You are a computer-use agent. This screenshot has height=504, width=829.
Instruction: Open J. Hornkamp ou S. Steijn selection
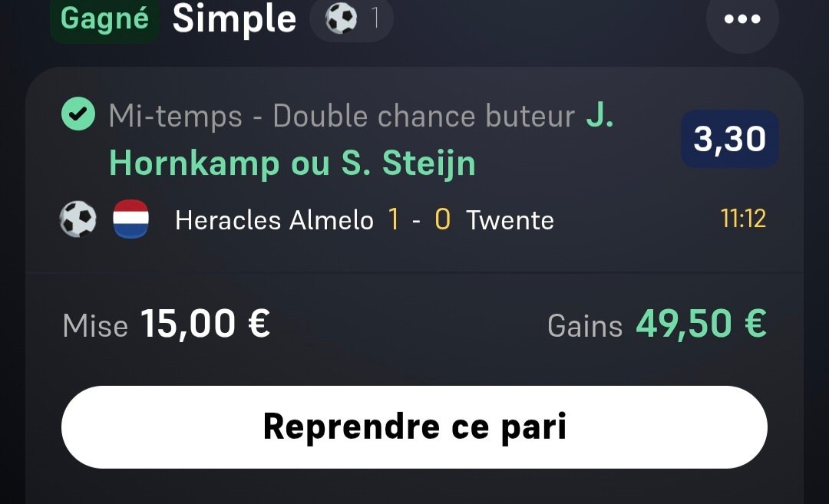[x=361, y=140]
